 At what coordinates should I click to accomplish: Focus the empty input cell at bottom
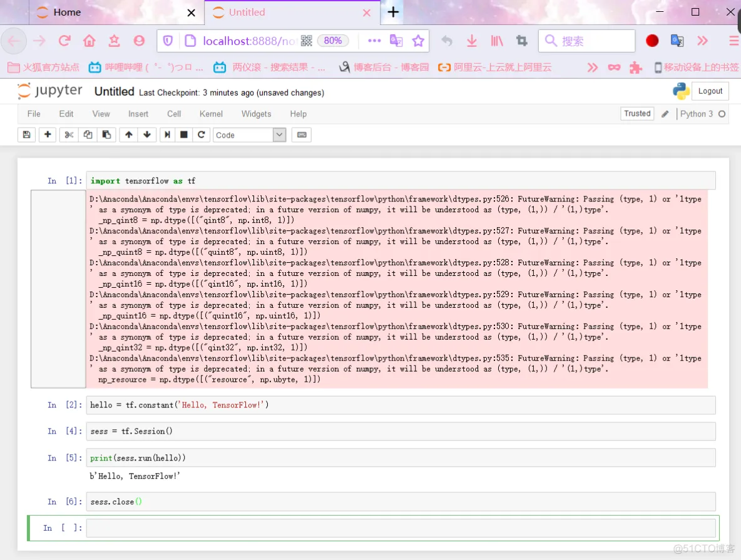click(401, 528)
